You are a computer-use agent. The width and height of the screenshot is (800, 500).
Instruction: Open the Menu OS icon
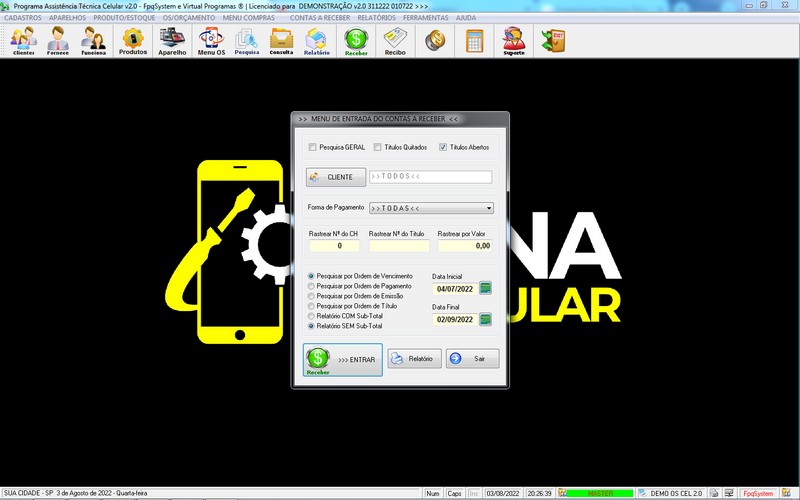(x=211, y=41)
